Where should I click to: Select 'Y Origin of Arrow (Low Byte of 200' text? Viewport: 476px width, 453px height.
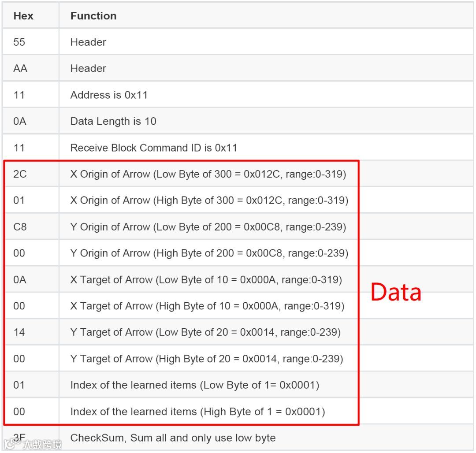pos(151,226)
